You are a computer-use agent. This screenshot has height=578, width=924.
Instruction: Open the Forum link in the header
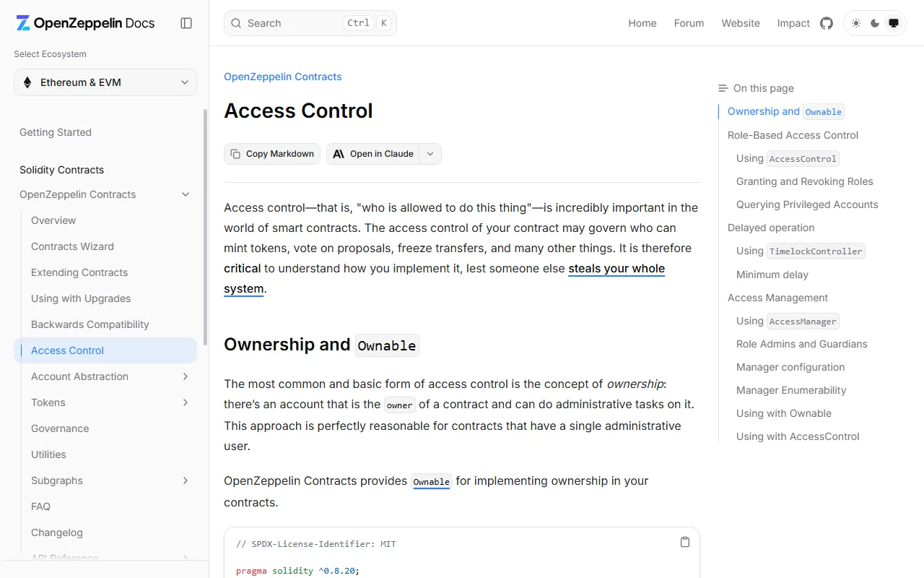(x=689, y=23)
